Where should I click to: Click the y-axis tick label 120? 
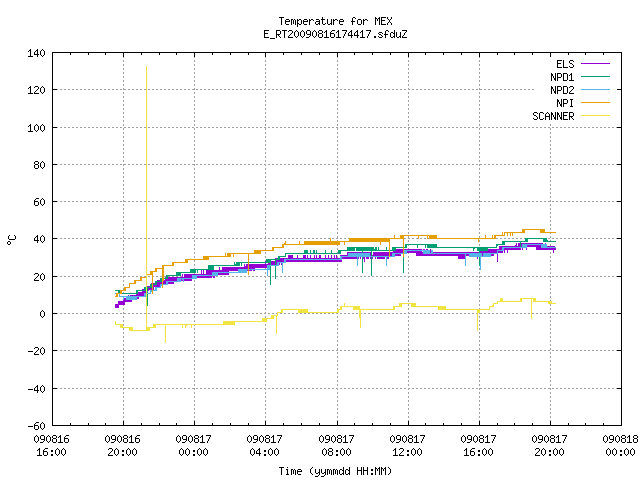[x=36, y=90]
